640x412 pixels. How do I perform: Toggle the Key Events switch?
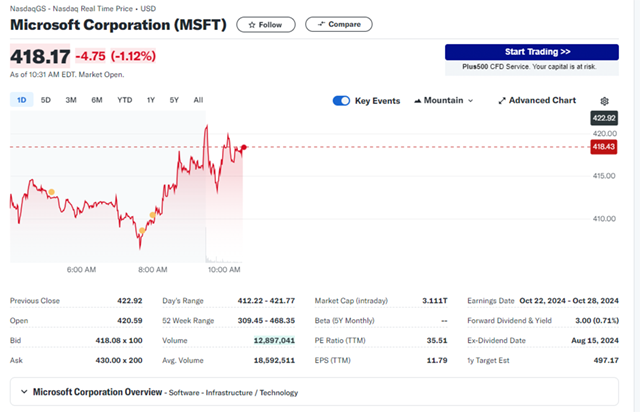click(x=341, y=101)
